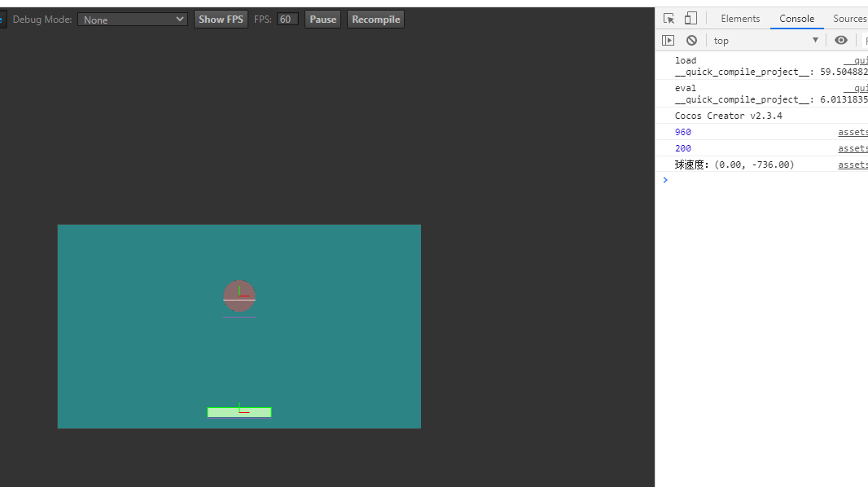Click the ball sprite in game view
The image size is (868, 487).
click(x=239, y=296)
